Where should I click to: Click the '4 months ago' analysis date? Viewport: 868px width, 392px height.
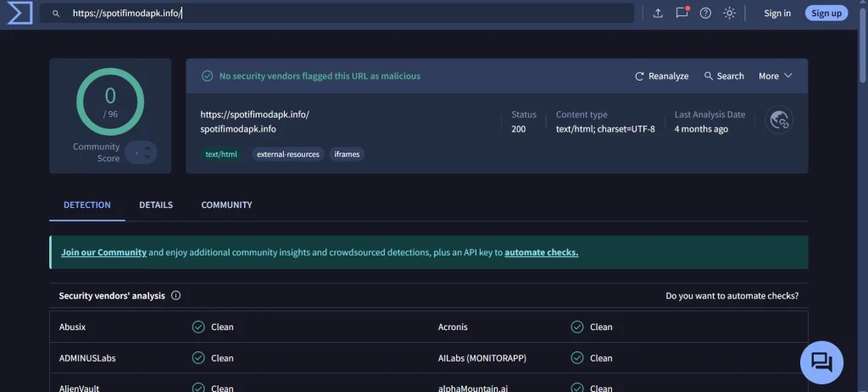(701, 129)
